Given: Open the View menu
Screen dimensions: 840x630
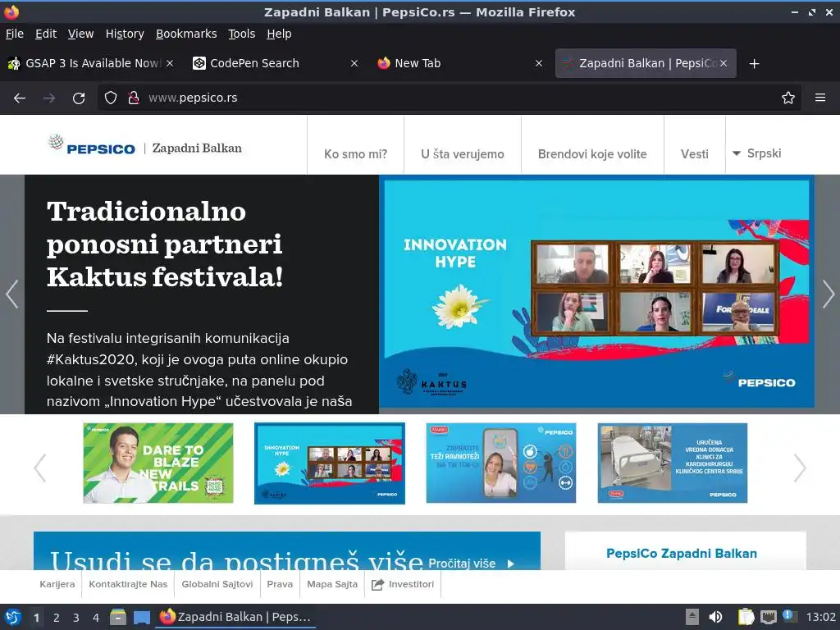Looking at the screenshot, I should point(80,34).
